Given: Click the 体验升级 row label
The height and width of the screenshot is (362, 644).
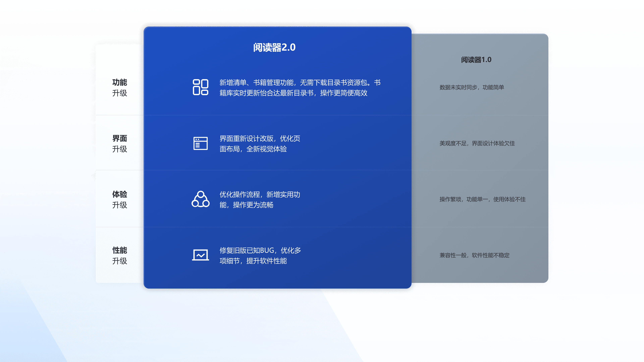Looking at the screenshot, I should point(120,199).
